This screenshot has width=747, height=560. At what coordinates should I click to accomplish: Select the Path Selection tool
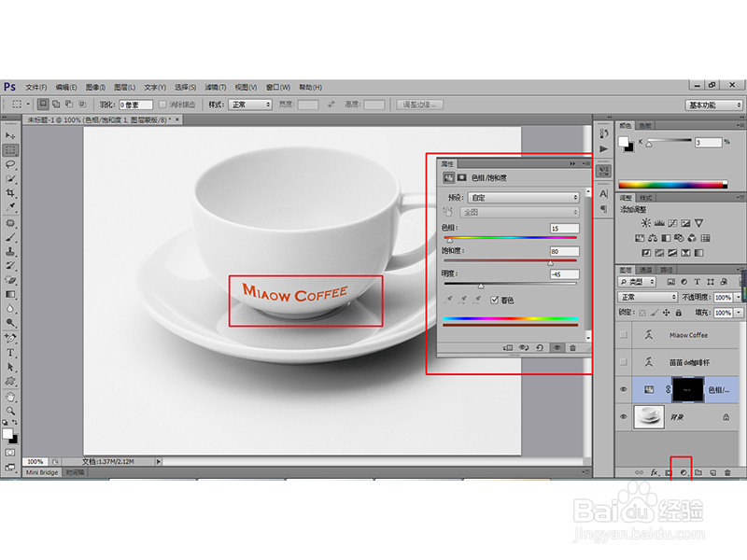point(10,367)
